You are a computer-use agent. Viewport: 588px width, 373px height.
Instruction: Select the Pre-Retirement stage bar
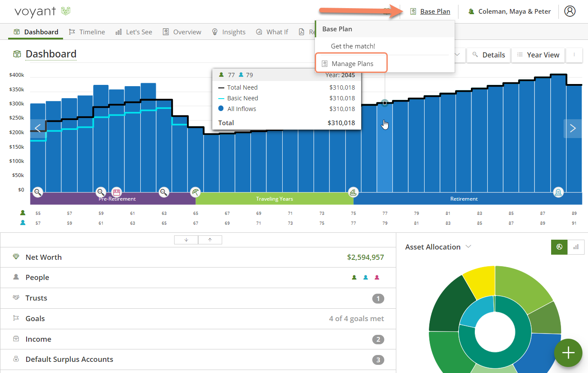point(113,199)
